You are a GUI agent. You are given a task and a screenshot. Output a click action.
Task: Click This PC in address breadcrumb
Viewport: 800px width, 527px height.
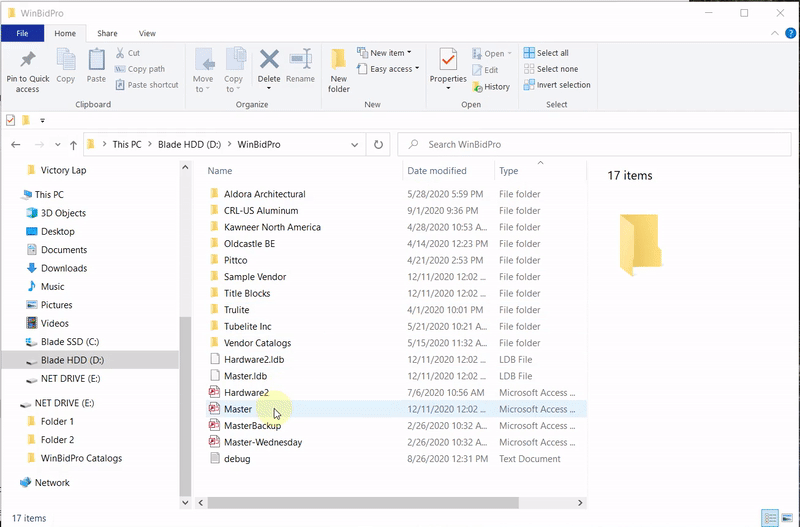[127, 144]
